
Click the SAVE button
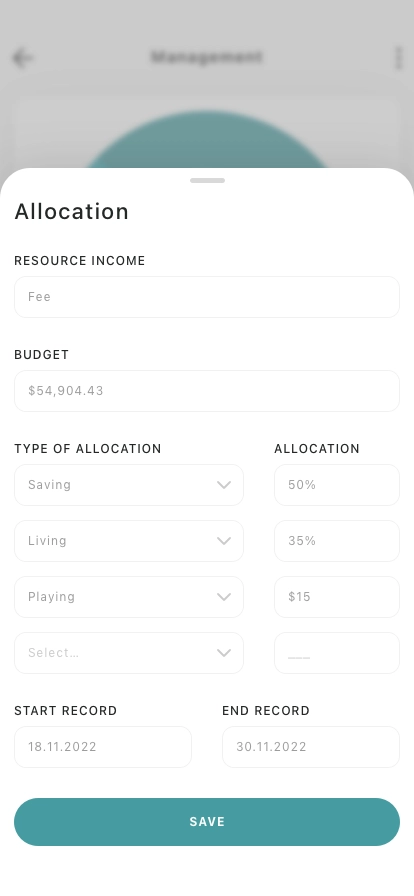pyautogui.click(x=207, y=822)
